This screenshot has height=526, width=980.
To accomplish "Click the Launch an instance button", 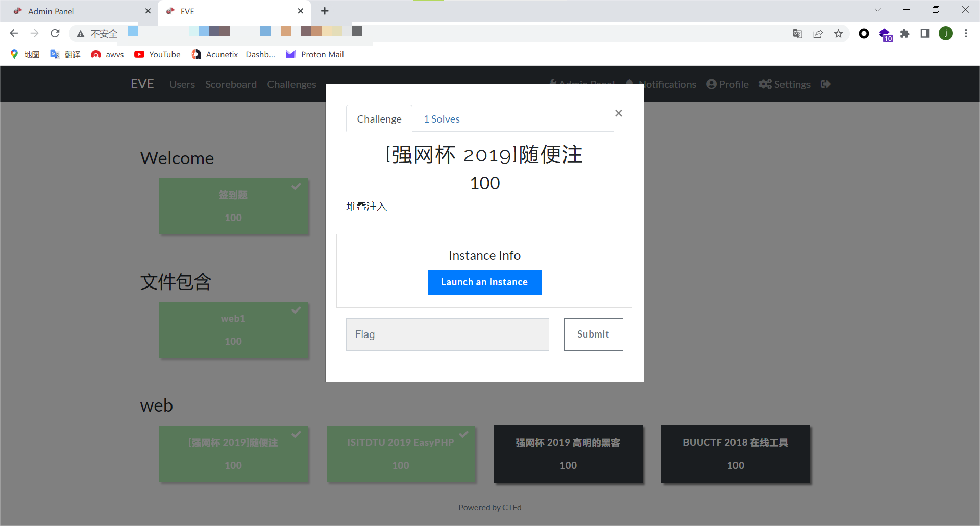I will pos(484,282).
